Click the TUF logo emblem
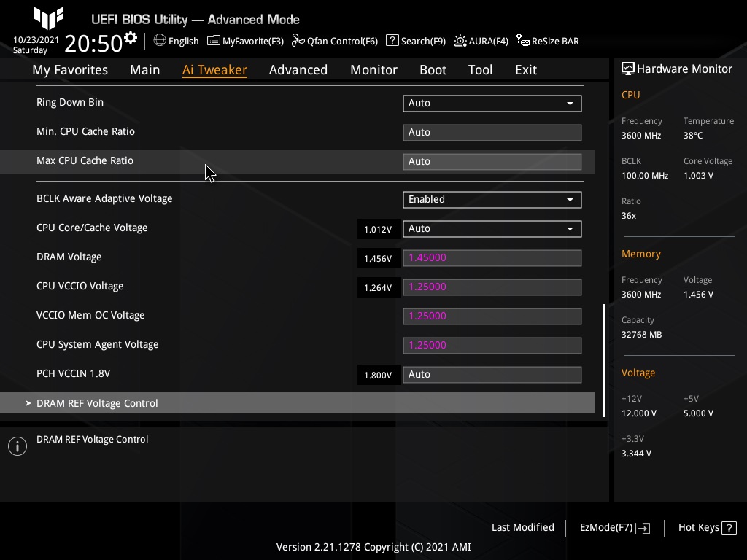Image resolution: width=747 pixels, height=560 pixels. (48, 18)
